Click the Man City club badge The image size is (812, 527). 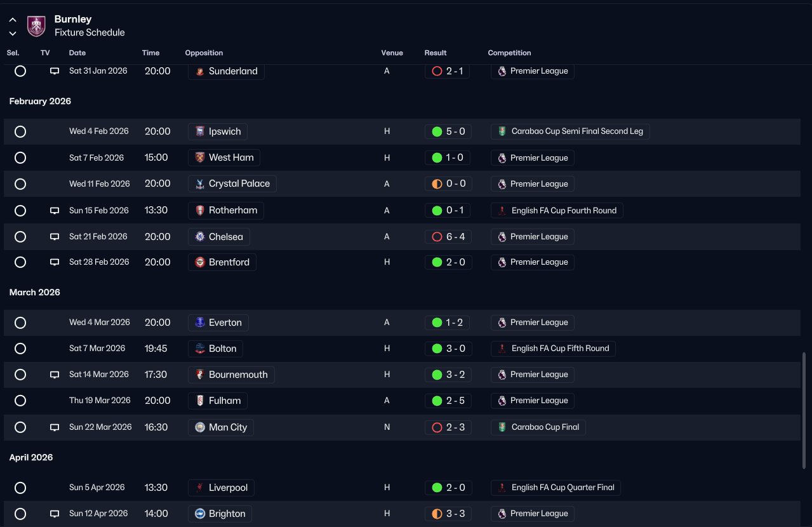click(x=200, y=427)
